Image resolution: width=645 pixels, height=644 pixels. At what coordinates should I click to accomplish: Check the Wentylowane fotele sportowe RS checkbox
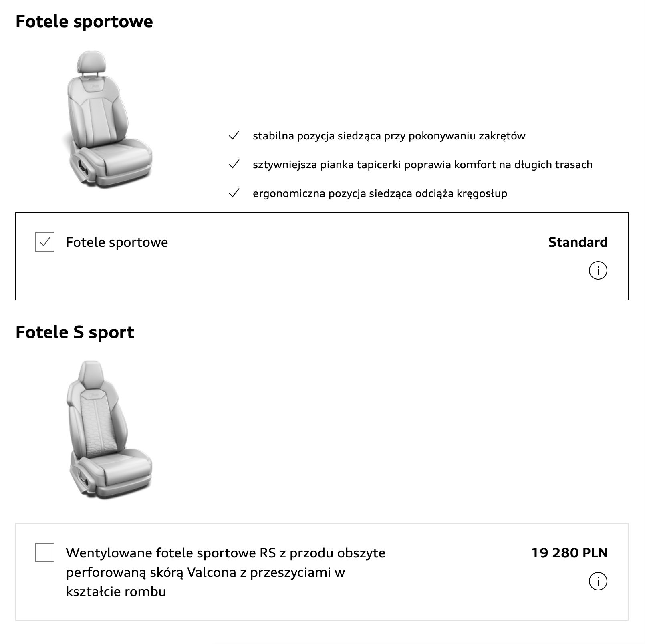[x=45, y=553]
